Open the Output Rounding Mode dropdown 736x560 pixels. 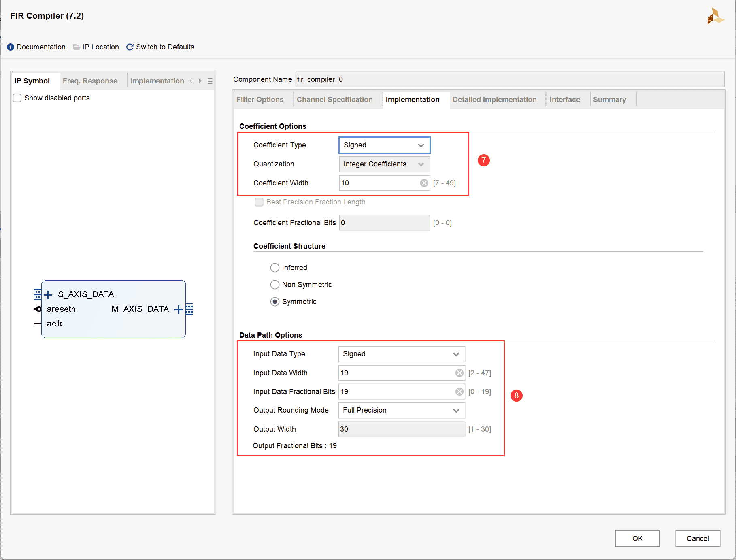401,410
